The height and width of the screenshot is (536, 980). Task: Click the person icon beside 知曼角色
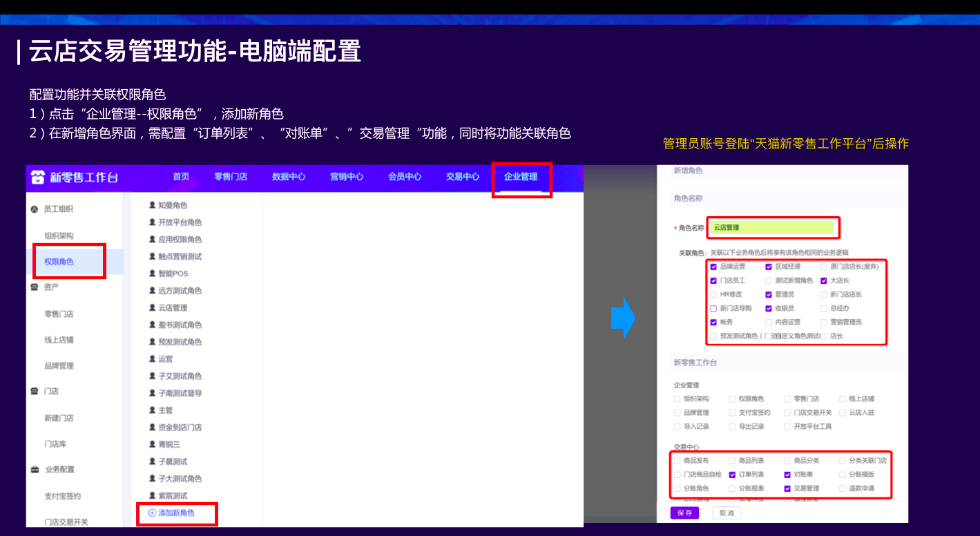(153, 205)
